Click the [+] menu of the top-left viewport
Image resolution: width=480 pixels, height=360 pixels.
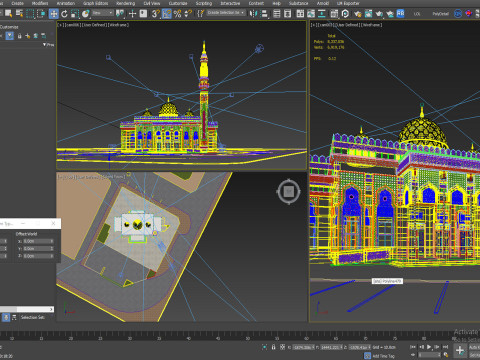point(61,25)
